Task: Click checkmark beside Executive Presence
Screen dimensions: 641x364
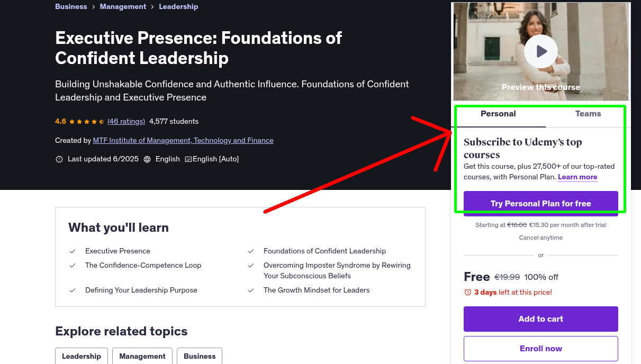Action: click(x=73, y=251)
